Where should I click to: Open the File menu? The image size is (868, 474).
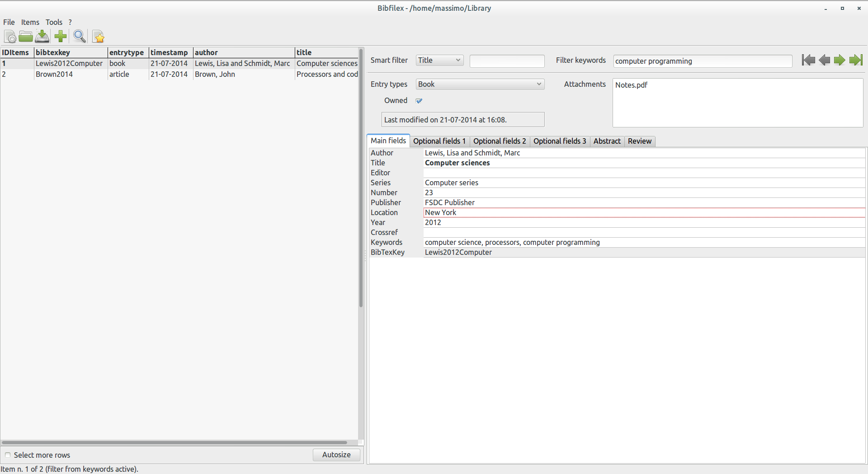(9, 22)
